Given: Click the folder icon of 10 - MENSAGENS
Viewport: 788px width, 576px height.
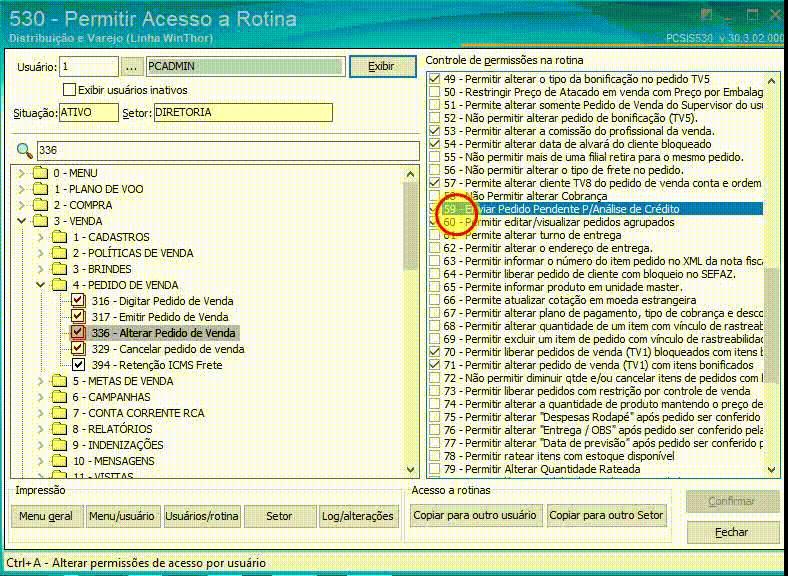Looking at the screenshot, I should pyautogui.click(x=59, y=461).
